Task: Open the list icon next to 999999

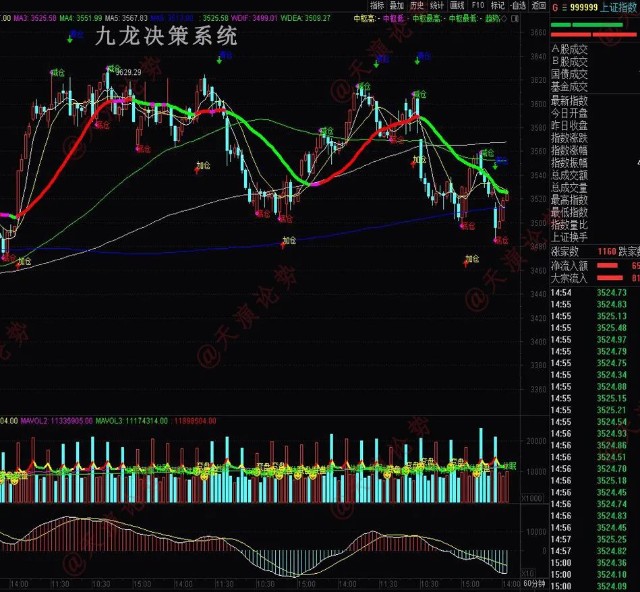Action: (x=564, y=7)
